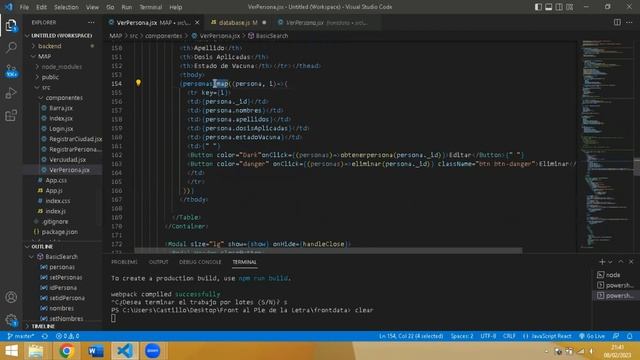Open package.json in explorer

click(x=60, y=232)
